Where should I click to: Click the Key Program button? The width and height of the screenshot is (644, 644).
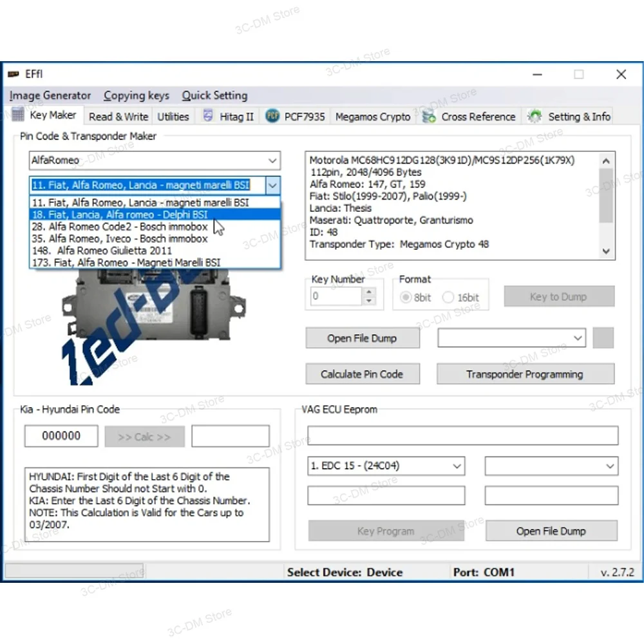point(386,531)
